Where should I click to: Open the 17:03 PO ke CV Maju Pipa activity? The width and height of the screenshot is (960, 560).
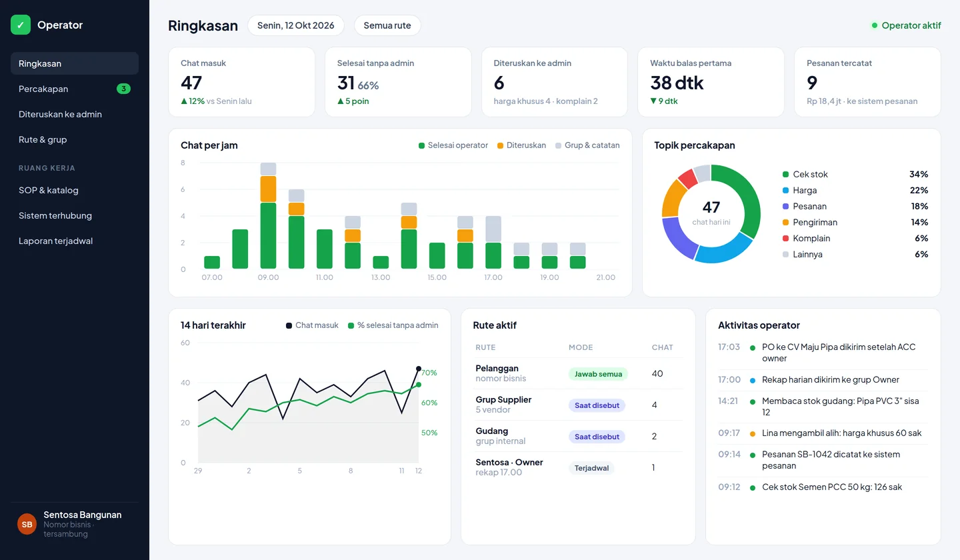coord(823,353)
